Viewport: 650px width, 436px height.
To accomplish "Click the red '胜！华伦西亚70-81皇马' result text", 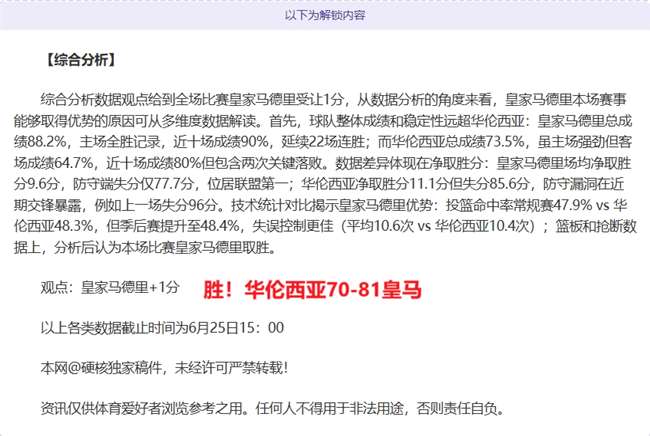I will pyautogui.click(x=312, y=289).
